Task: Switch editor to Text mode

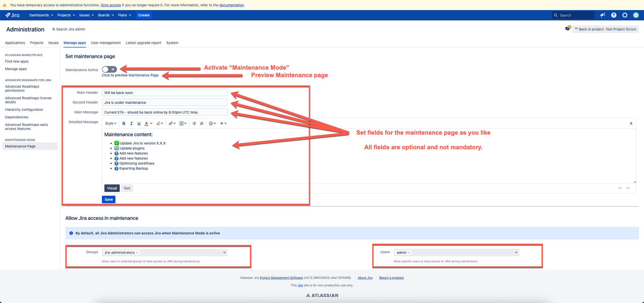Action: pos(127,188)
